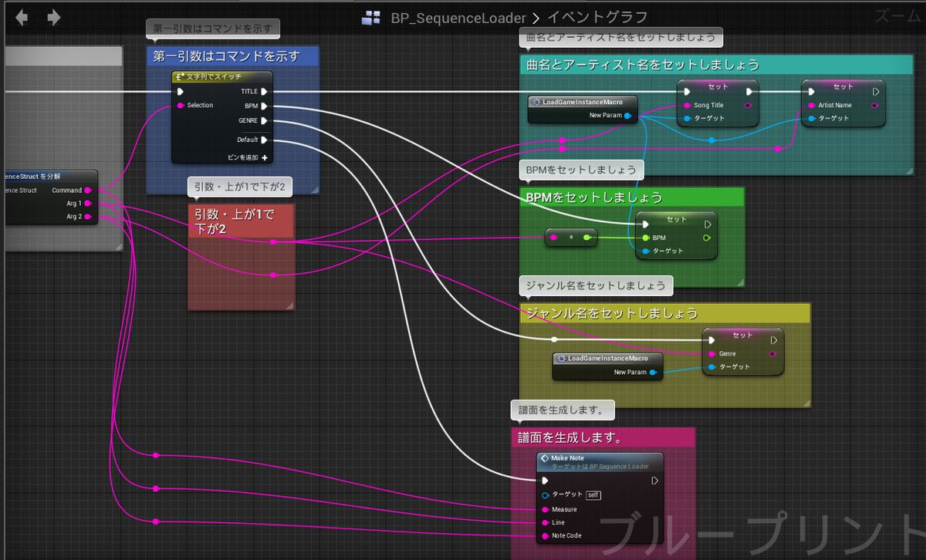The width and height of the screenshot is (926, 560).
Task: Click LoadGameInstanceMacro node in teal comment
Action: 583,102
